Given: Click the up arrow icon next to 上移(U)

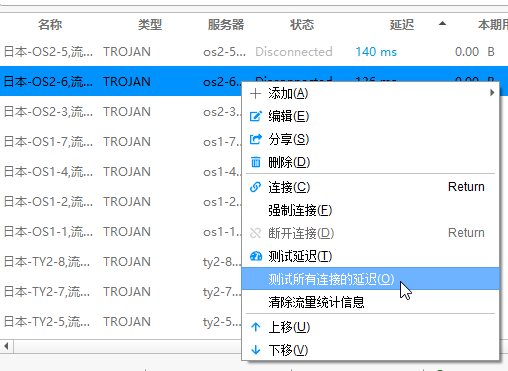Looking at the screenshot, I should pos(256,327).
